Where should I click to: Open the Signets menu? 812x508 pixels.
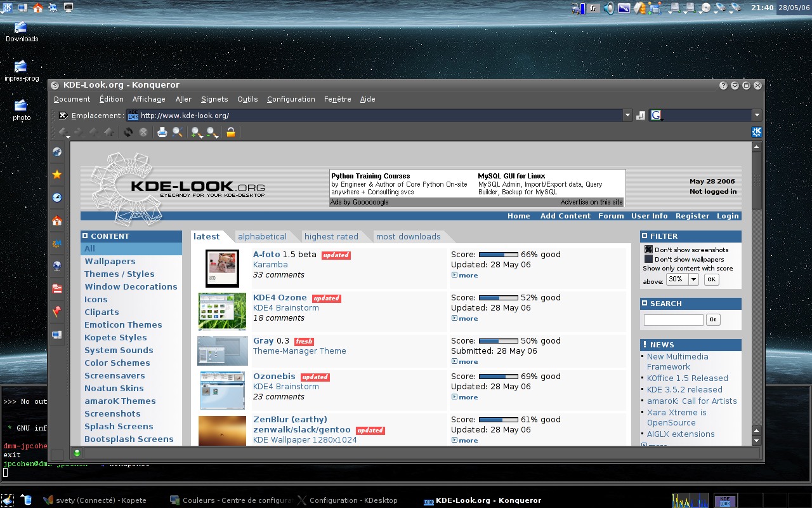(x=214, y=99)
